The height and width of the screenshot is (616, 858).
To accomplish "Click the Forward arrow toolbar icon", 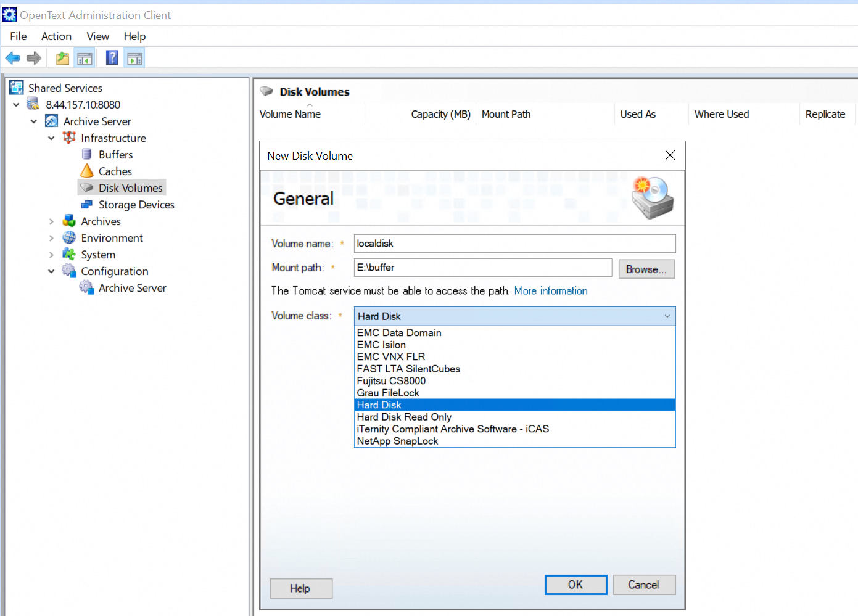I will click(34, 59).
